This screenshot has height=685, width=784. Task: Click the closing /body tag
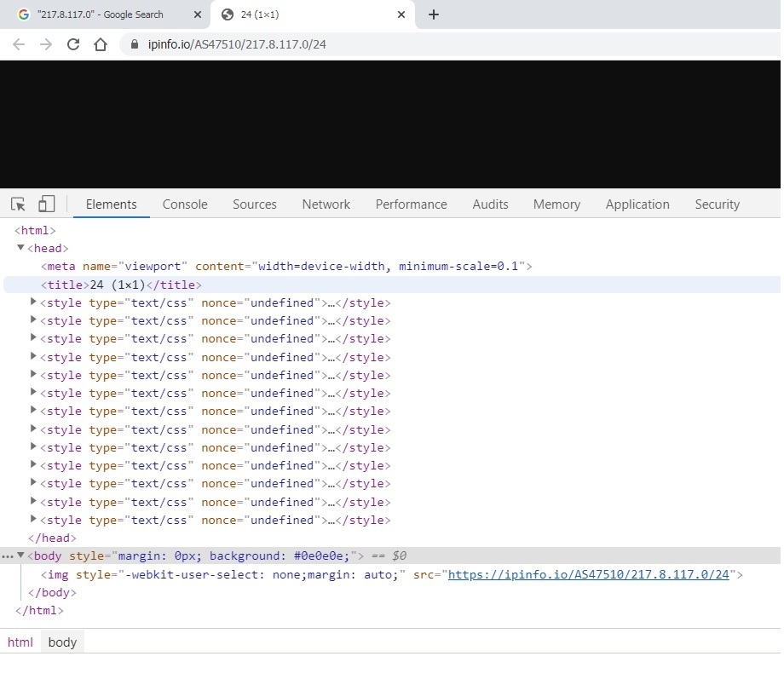click(52, 592)
